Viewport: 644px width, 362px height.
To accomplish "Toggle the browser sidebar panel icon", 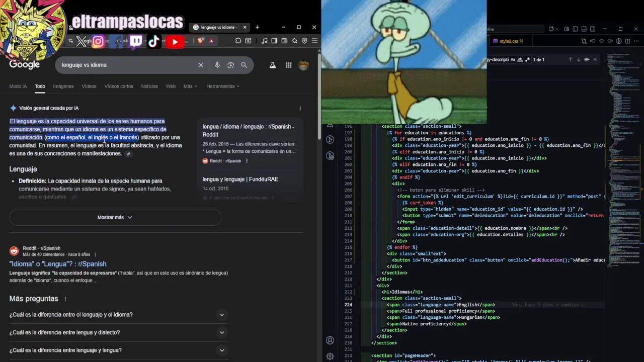I will click(x=274, y=41).
